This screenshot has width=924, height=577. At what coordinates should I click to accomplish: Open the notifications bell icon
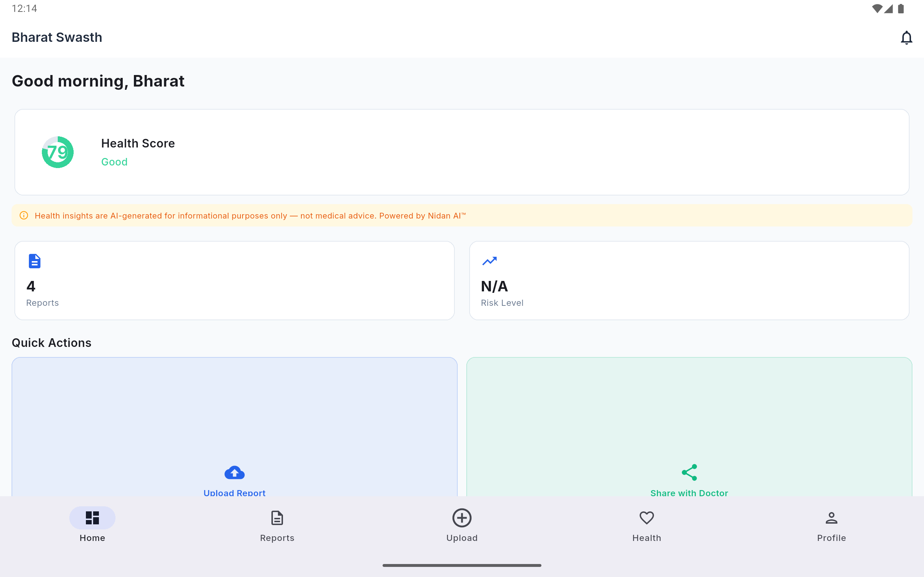coord(906,38)
